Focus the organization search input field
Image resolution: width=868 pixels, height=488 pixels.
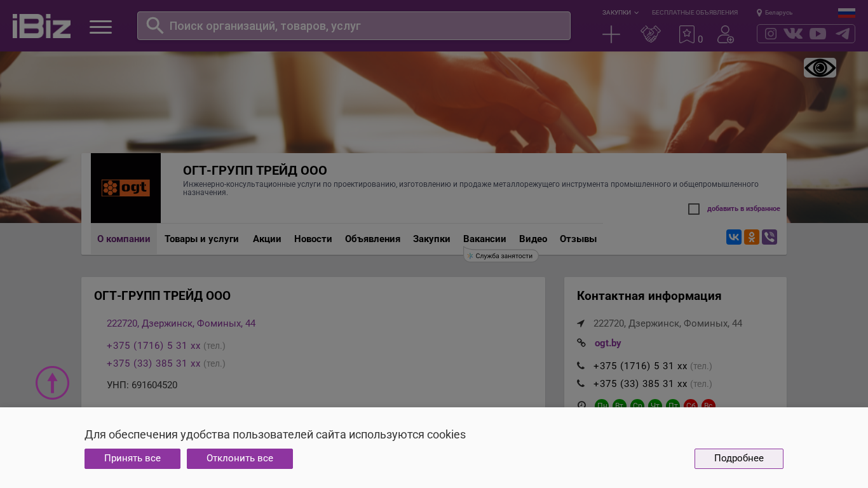click(354, 26)
